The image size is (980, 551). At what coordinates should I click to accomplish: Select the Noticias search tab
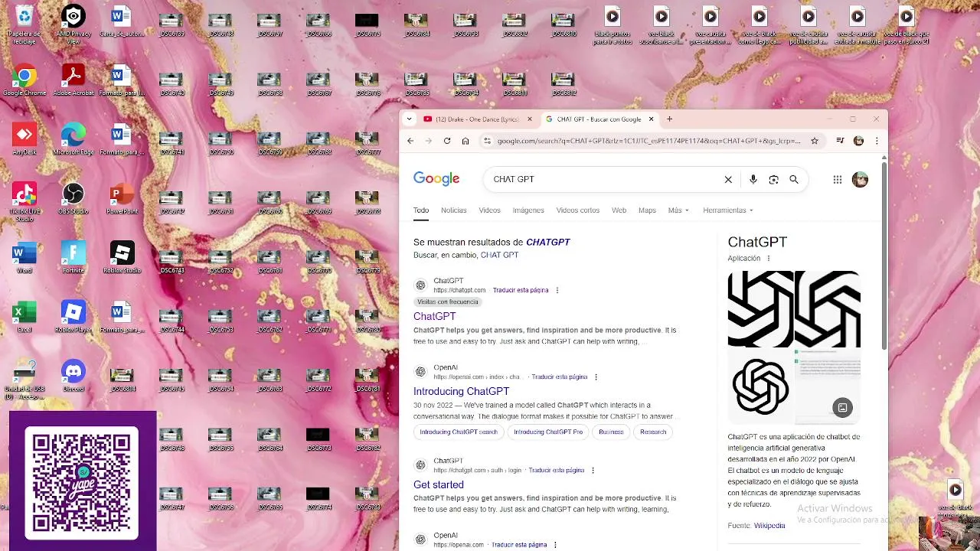pyautogui.click(x=453, y=210)
